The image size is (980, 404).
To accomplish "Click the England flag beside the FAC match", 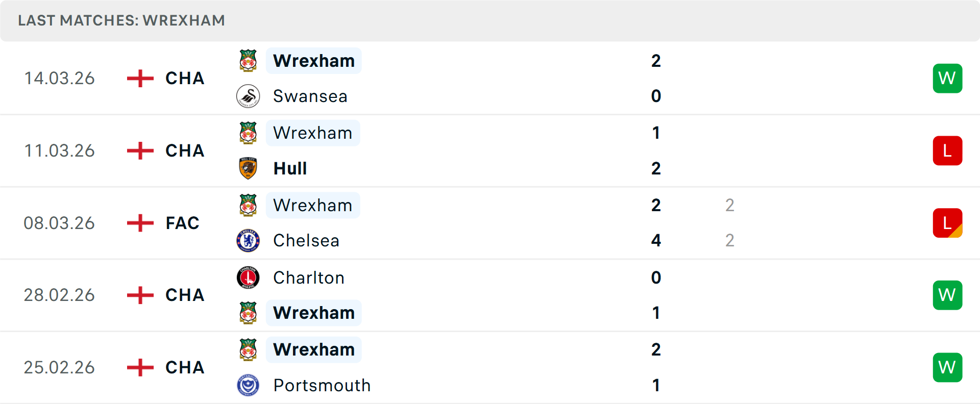I will click(139, 223).
